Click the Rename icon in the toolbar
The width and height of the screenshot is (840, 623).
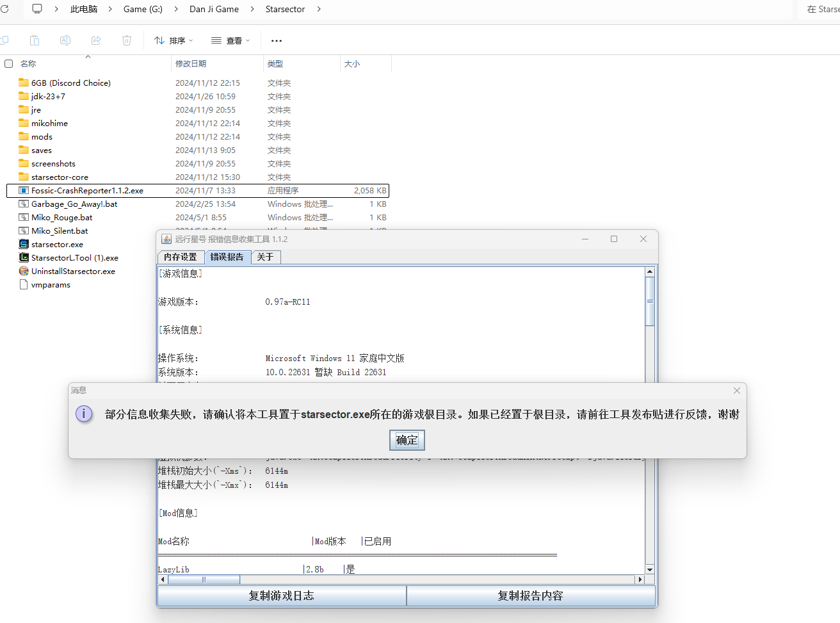click(65, 40)
